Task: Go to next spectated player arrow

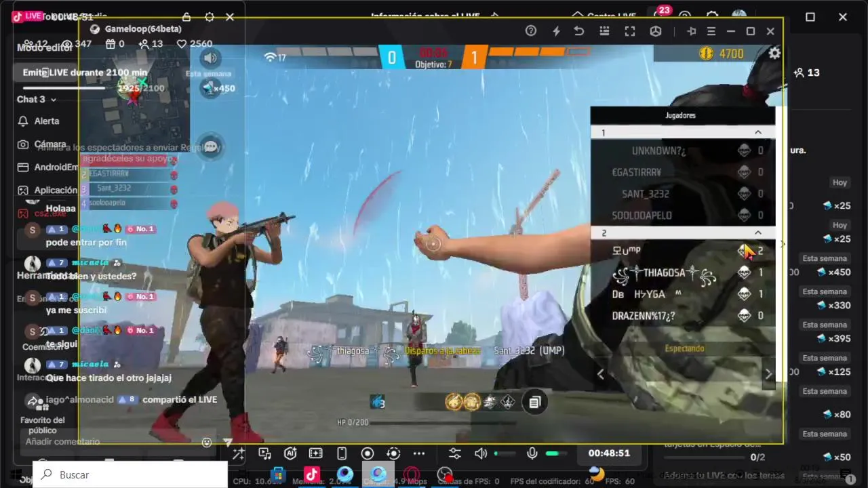Action: [x=768, y=373]
